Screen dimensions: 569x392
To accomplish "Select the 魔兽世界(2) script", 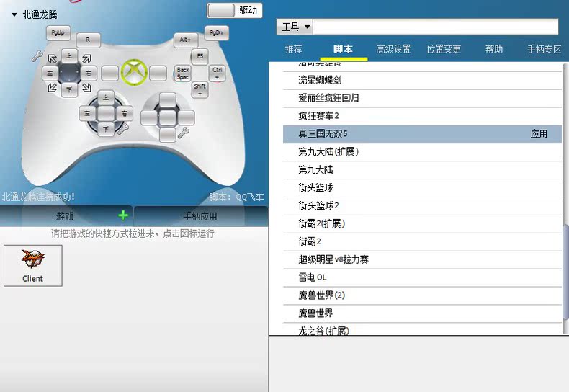I will 422,295.
